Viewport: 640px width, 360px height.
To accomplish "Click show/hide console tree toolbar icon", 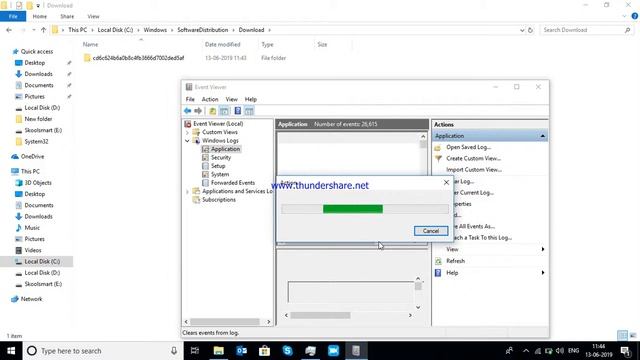I will [224, 111].
